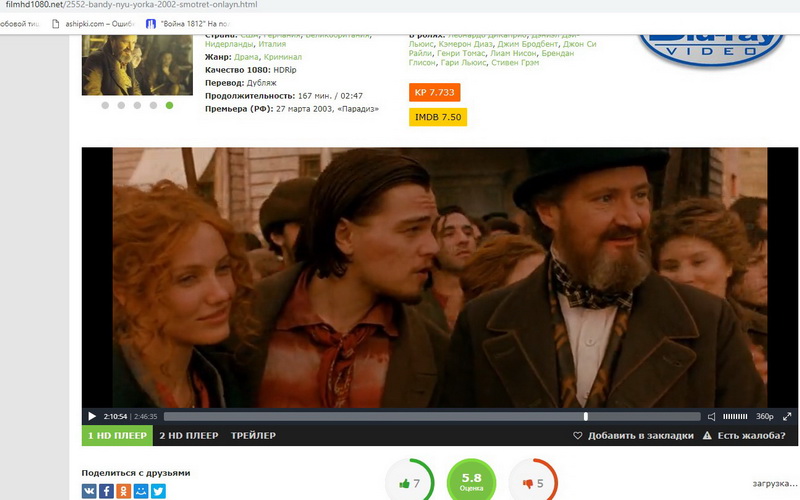Image resolution: width=800 pixels, height=500 pixels.
Task: Click the 5.8 'Оценка' rating circle
Action: coord(471,481)
